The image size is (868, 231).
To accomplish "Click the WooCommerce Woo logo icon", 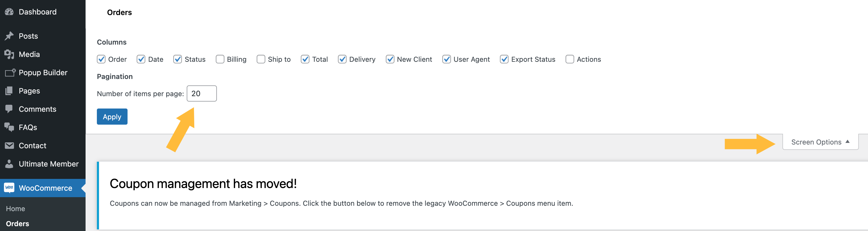I will [x=9, y=188].
